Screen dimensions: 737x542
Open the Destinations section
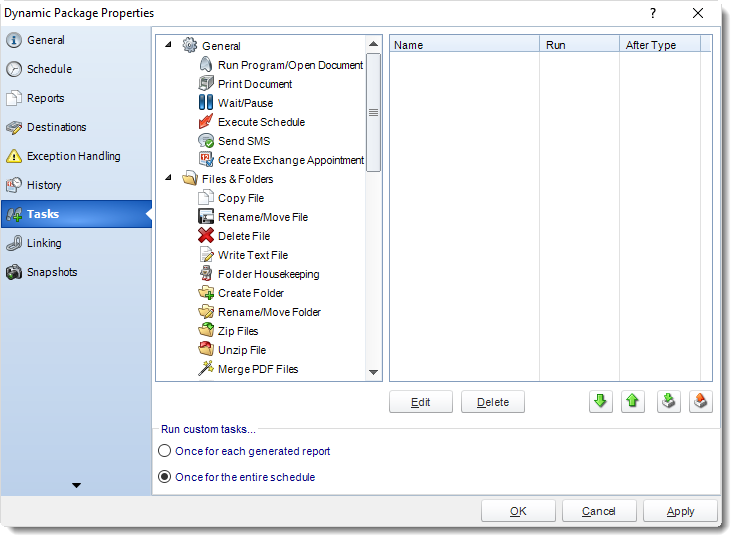[x=76, y=127]
